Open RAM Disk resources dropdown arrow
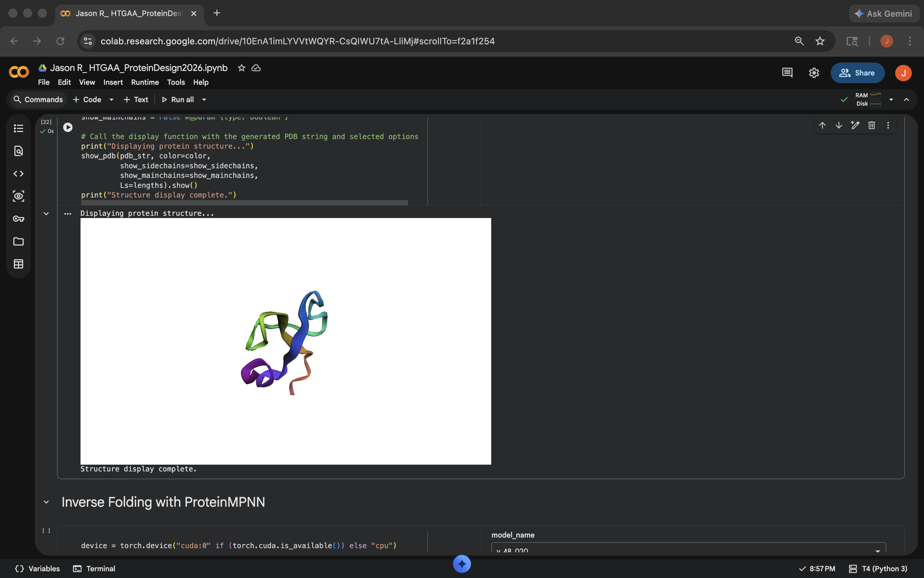The width and height of the screenshot is (924, 578). (x=891, y=100)
